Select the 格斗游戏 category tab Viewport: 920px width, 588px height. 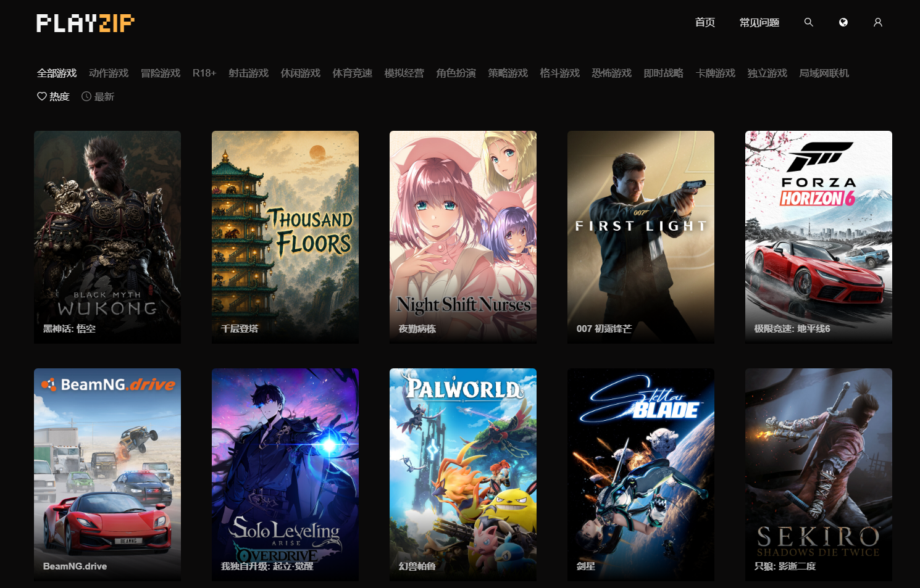(x=559, y=73)
